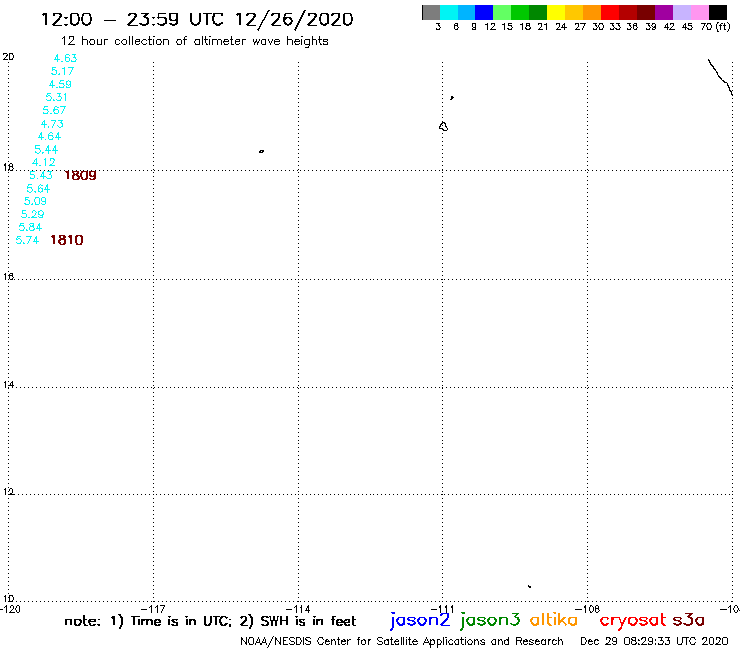The height and width of the screenshot is (650, 740).
Task: Click the yellow legend swatch
Action: pos(556,12)
